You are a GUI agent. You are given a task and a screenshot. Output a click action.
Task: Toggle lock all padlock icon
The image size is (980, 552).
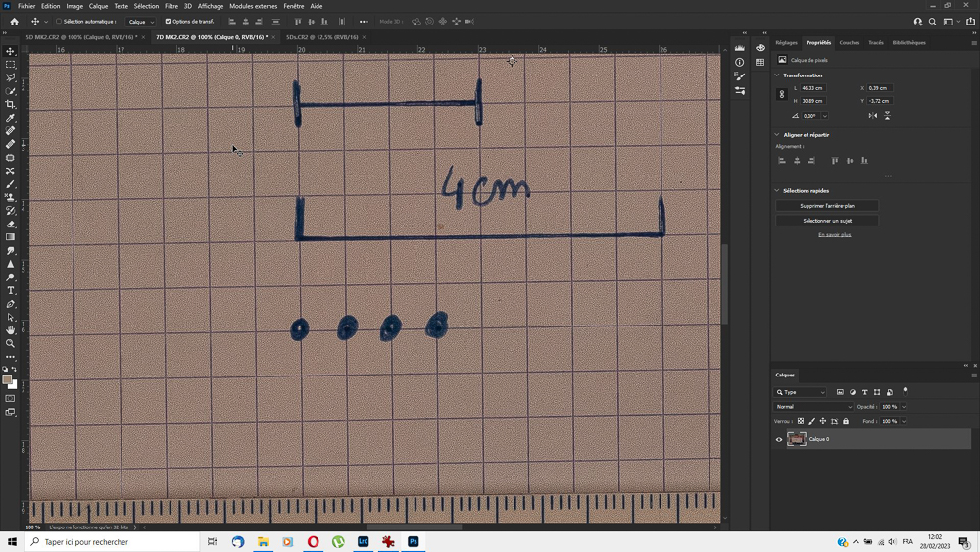[846, 421]
